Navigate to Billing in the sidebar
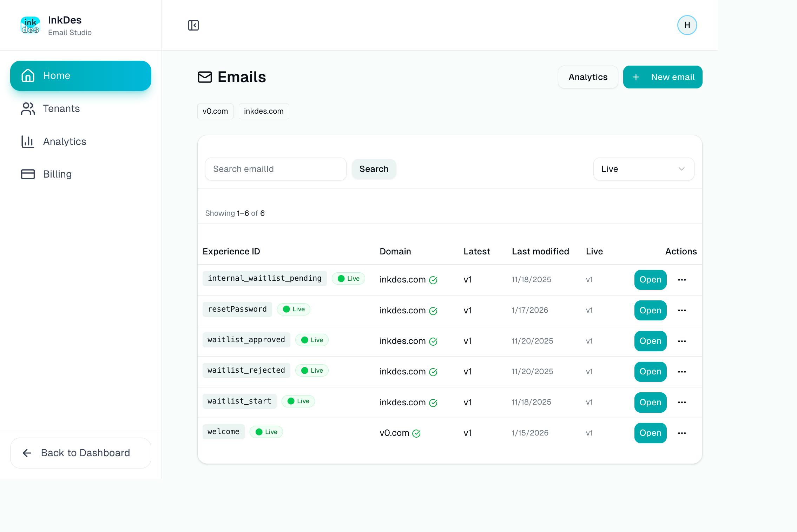 point(57,174)
